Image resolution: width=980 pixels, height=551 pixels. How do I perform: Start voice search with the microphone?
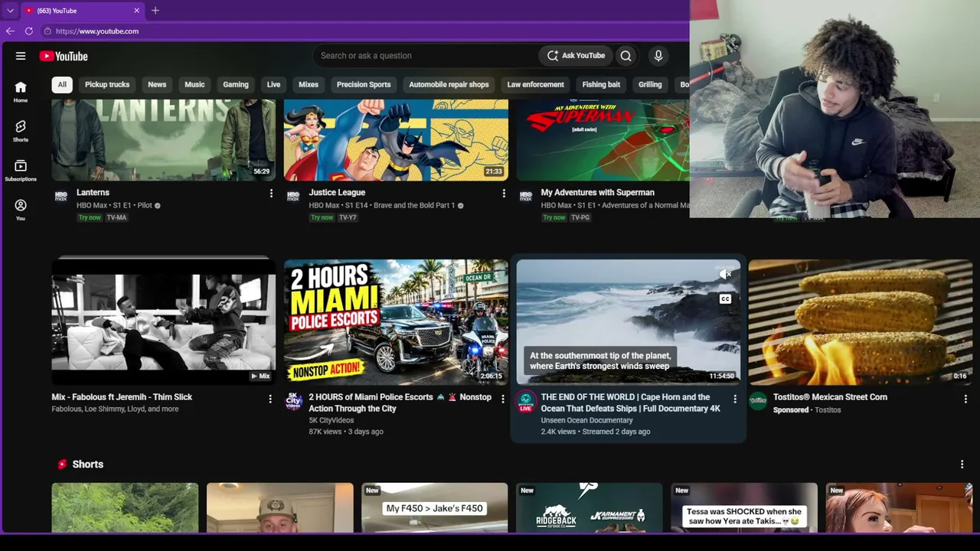(x=658, y=56)
